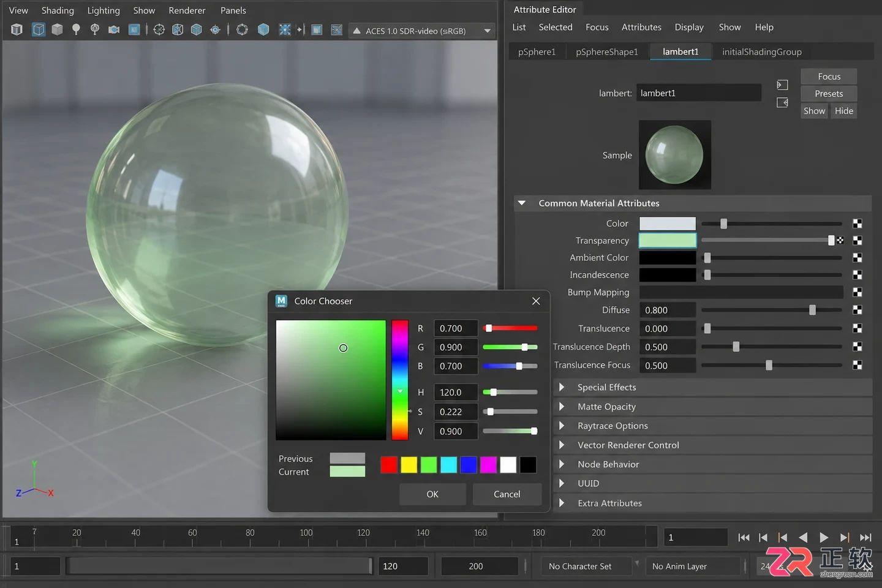Jump to the start of playback range

[744, 538]
